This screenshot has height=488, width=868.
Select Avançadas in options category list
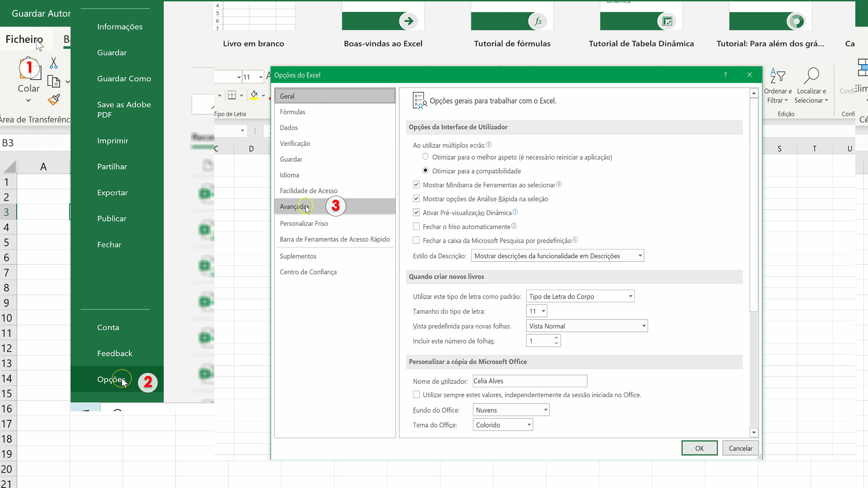click(295, 206)
